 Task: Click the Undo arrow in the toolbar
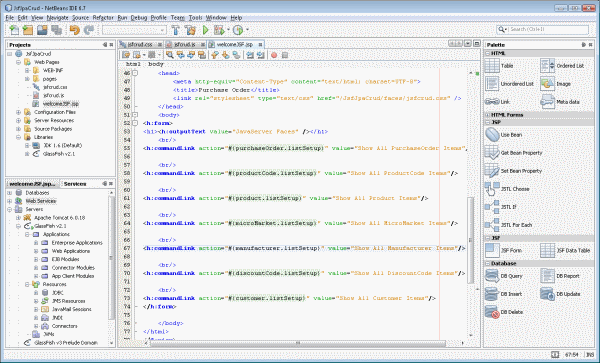pyautogui.click(x=75, y=30)
